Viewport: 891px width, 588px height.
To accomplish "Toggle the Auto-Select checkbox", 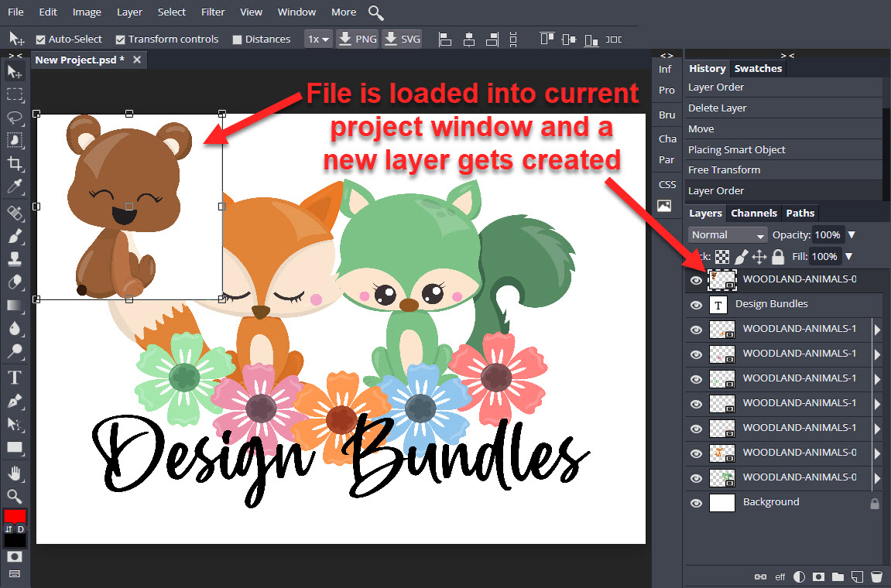I will click(40, 39).
